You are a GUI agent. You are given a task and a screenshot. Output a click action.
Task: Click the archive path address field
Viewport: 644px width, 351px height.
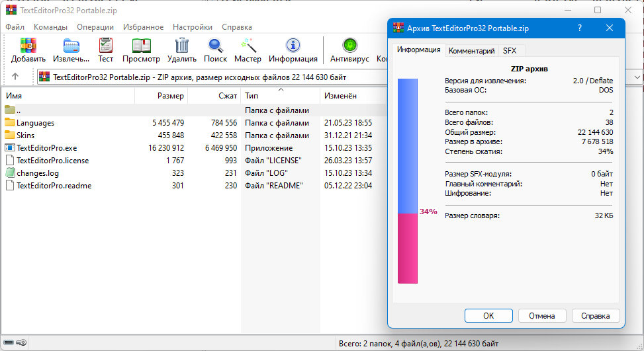pyautogui.click(x=212, y=77)
